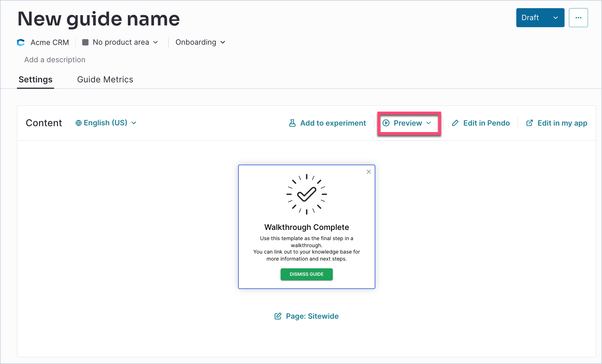Click the globe language icon
Screen dimensions: 602x364
coord(78,123)
